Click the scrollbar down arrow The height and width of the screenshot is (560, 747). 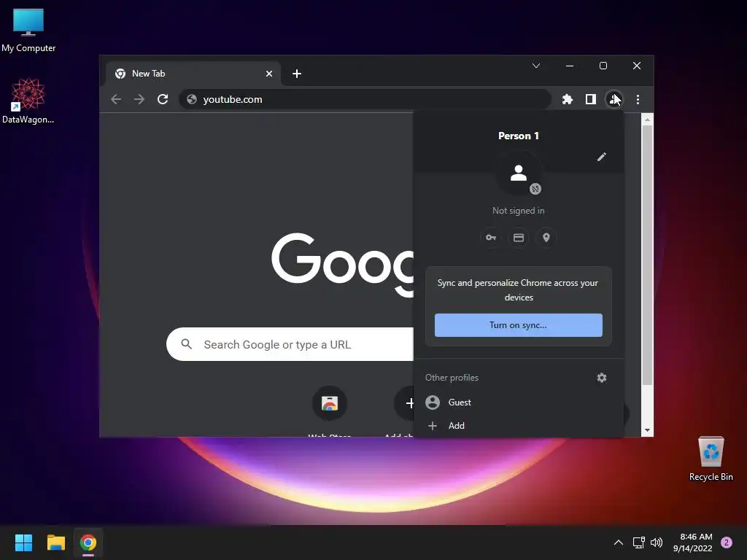647,430
